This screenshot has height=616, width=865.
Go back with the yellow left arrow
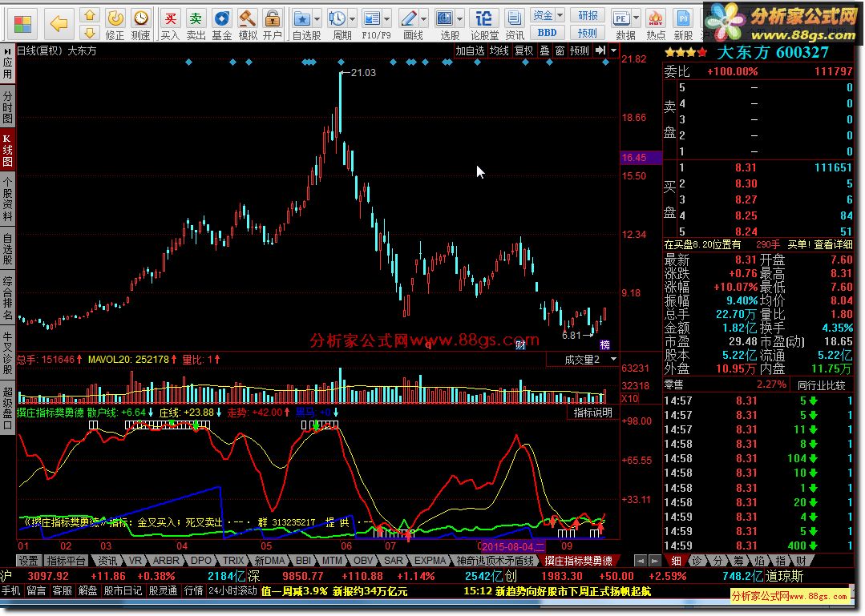(x=59, y=24)
